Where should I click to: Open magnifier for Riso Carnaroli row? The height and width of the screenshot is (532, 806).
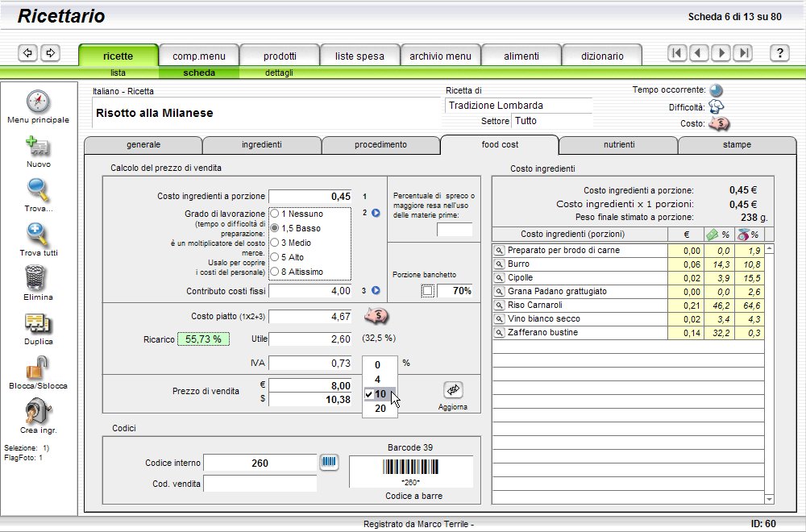point(499,305)
